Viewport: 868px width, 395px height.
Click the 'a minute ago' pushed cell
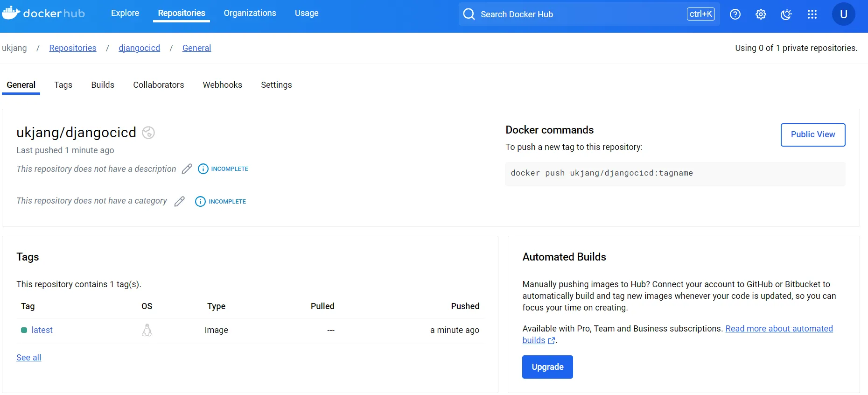[455, 330]
